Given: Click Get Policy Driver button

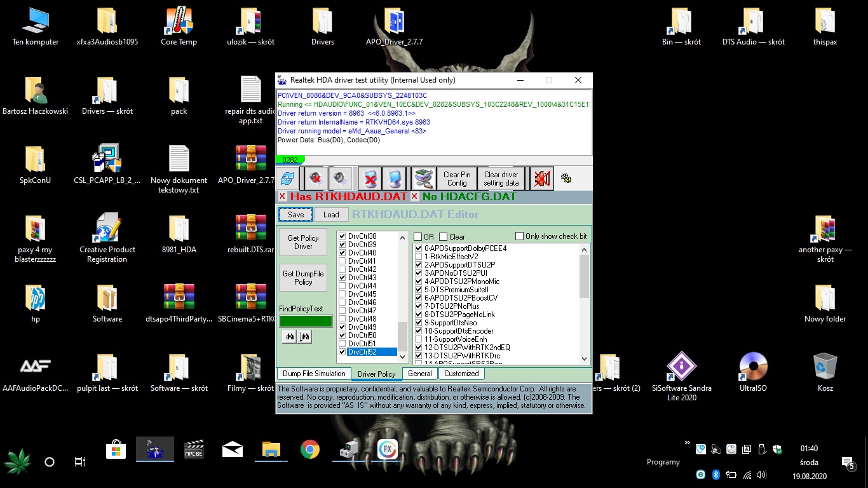Looking at the screenshot, I should (x=303, y=243).
